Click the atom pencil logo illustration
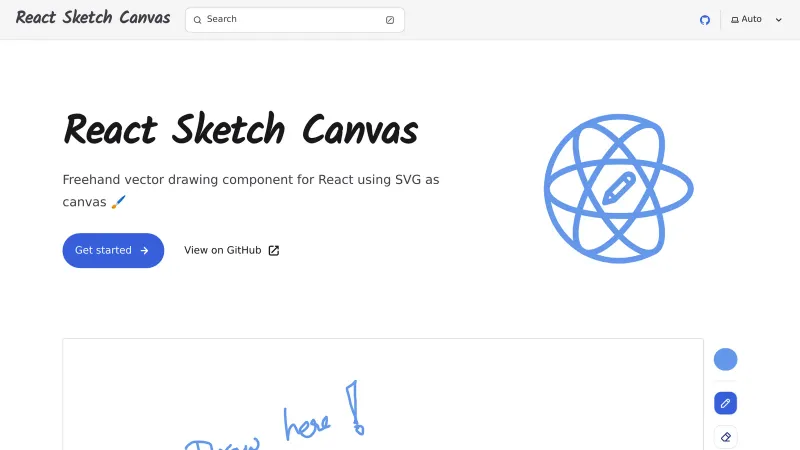The height and width of the screenshot is (450, 800). point(618,188)
